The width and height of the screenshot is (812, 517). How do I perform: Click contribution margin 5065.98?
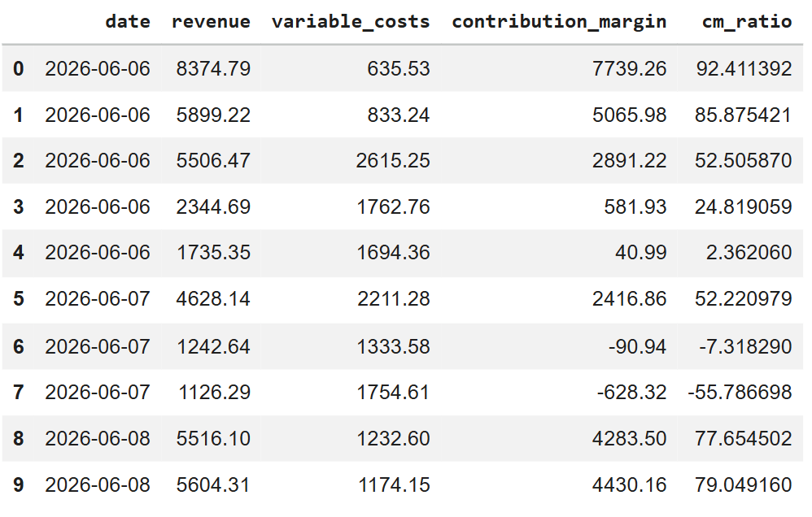[x=629, y=115]
